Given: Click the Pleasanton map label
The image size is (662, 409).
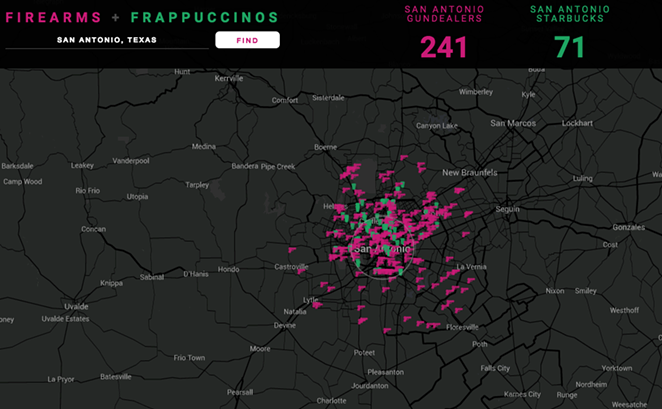Looking at the screenshot, I should click(385, 372).
